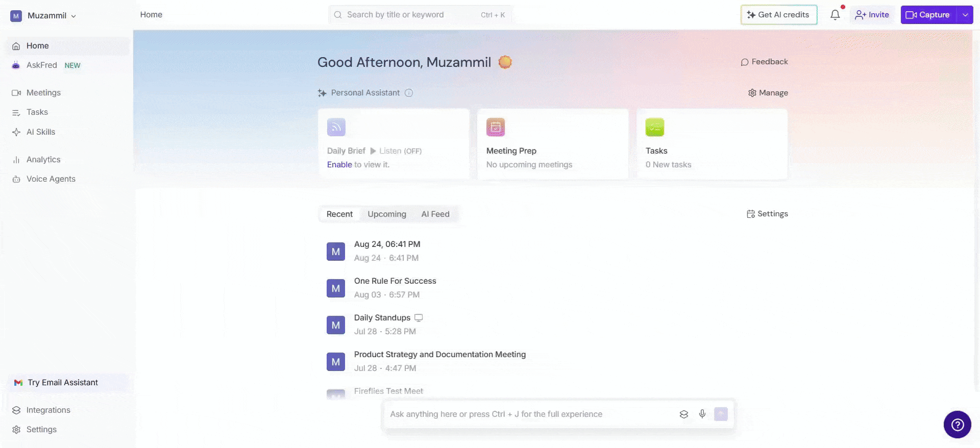Click the search by title or keyword field
980x448 pixels.
420,15
